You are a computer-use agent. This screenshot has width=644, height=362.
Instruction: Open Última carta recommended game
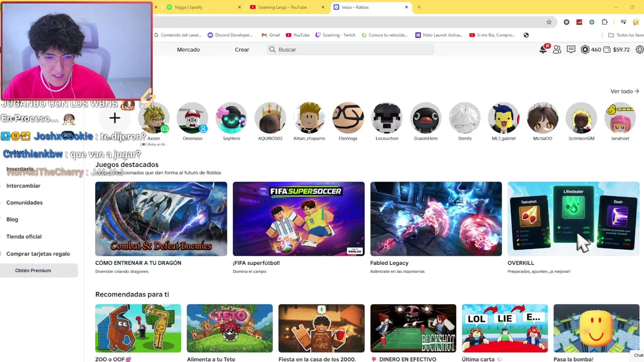505,328
